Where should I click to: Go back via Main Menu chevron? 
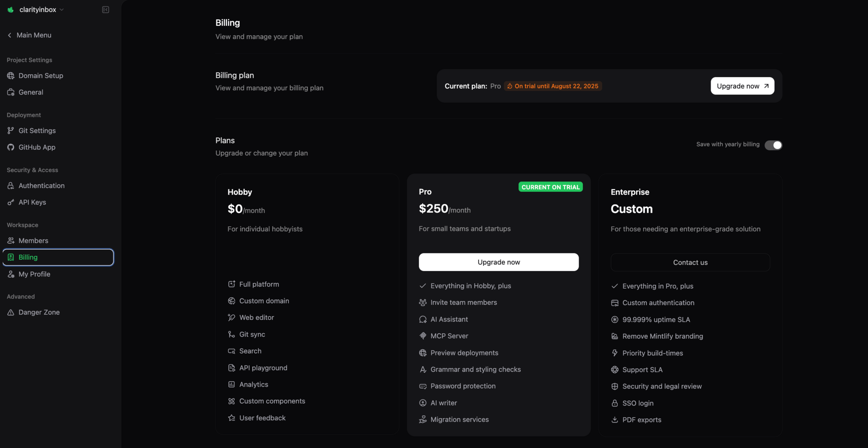9,35
